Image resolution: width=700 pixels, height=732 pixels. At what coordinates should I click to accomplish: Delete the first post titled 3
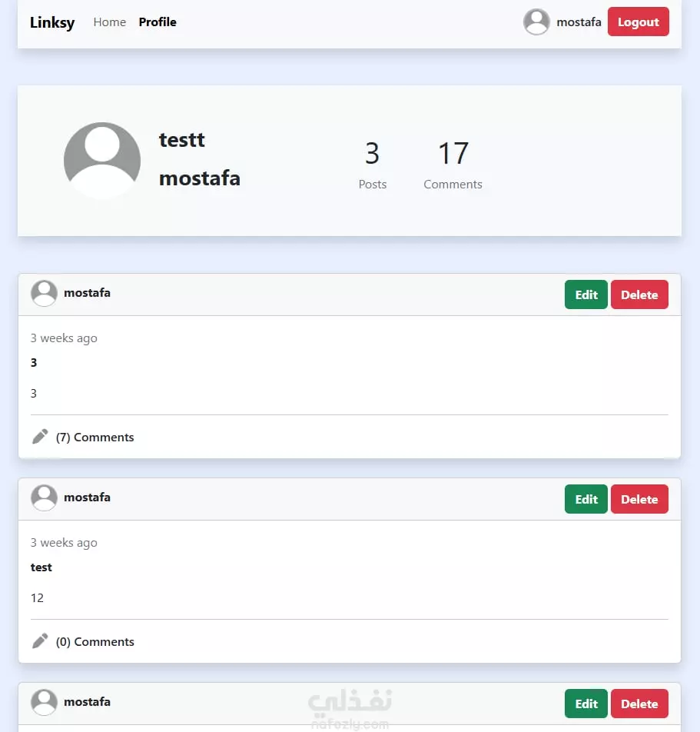click(x=639, y=294)
